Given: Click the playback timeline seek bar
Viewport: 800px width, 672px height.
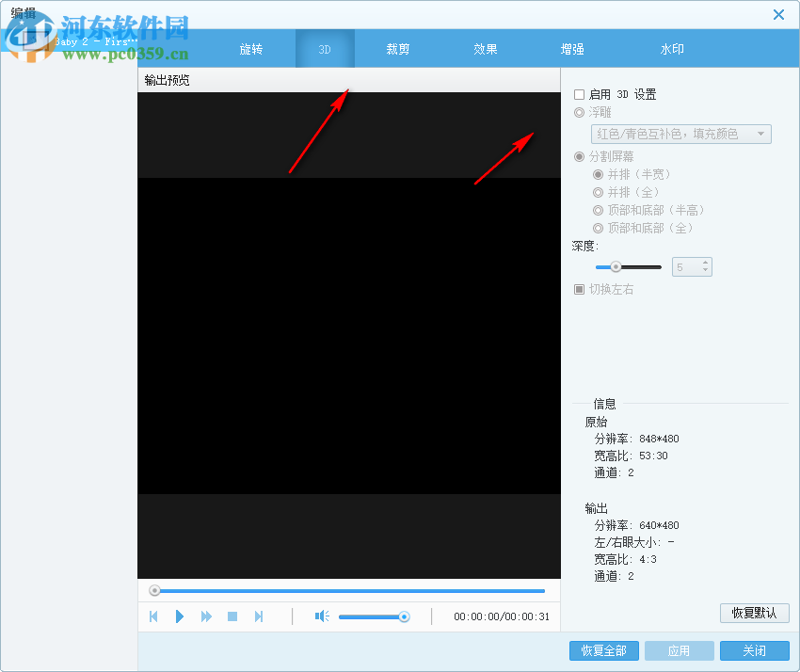Looking at the screenshot, I should coord(348,590).
